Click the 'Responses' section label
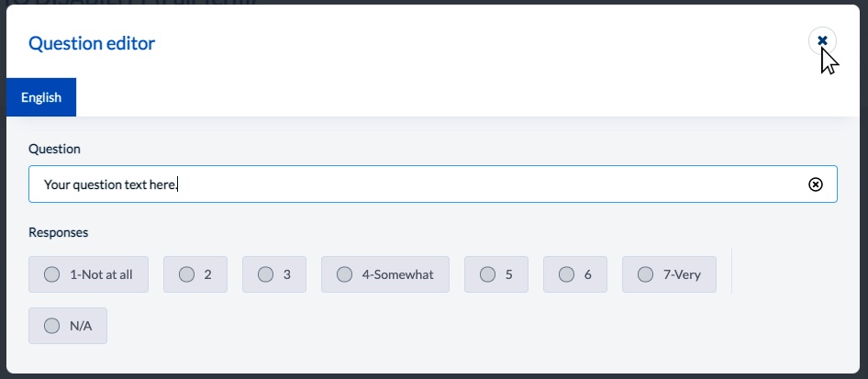This screenshot has width=868, height=379. [58, 232]
